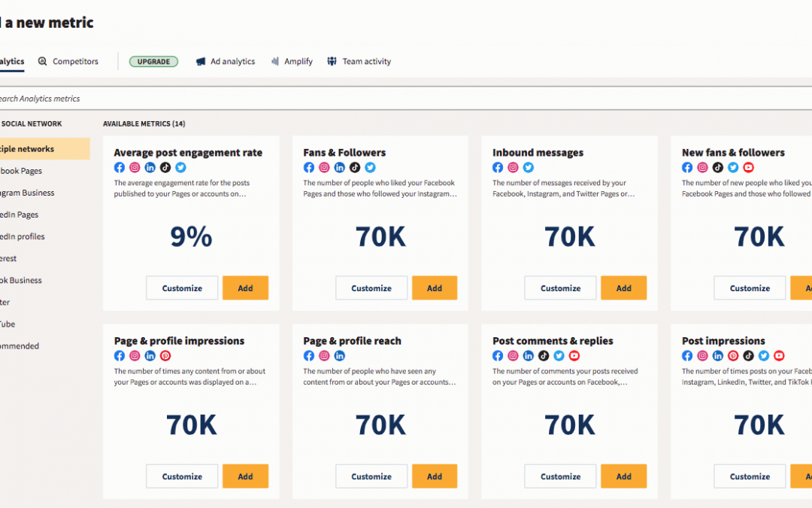Click Twitter icon on Inbound messages card
Viewport: 812px width, 508px height.
click(529, 167)
